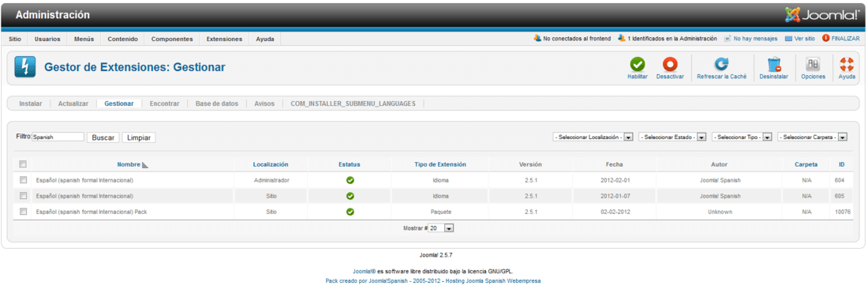Click the sort arrow icon beside Nombre
Viewport: 868px width, 286px height.
pyautogui.click(x=145, y=164)
